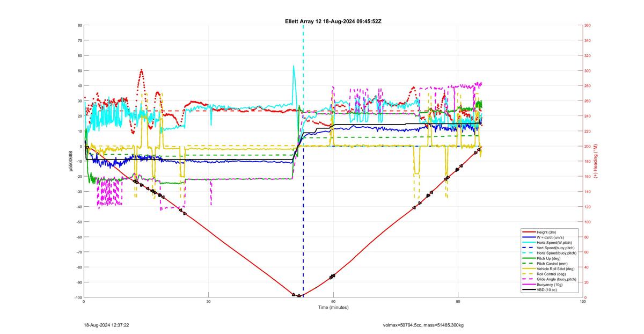Click the triangle markers near minute 60 on ascent
This screenshot has height=334, width=644.
[x=332, y=276]
